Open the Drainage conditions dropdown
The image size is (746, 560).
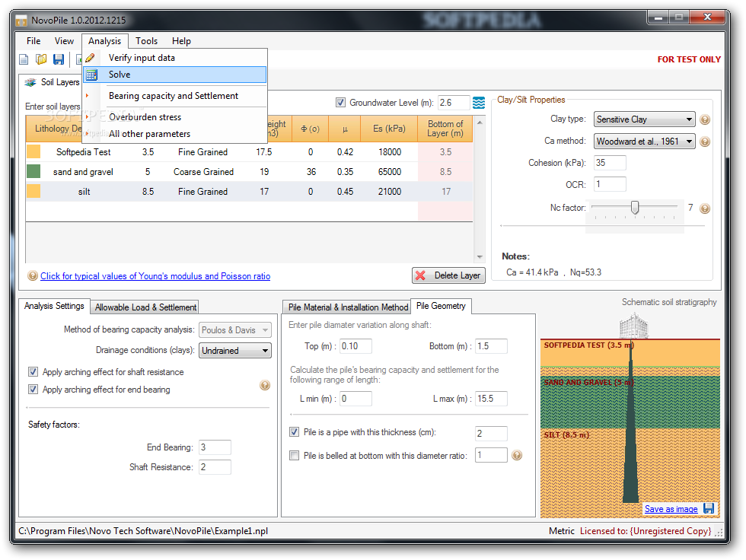click(235, 350)
